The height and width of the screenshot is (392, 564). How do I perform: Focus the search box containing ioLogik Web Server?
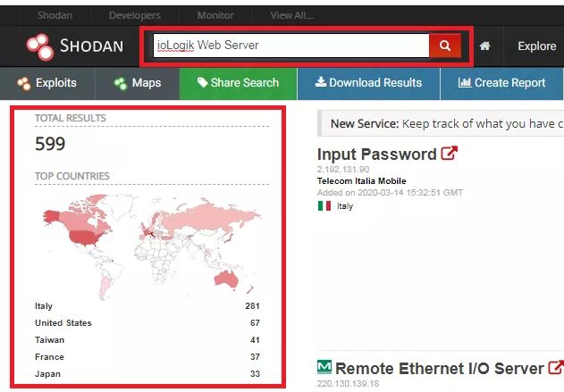pos(291,46)
